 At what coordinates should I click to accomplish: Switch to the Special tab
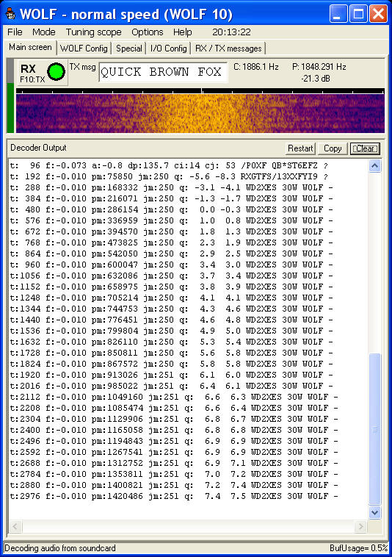tap(128, 48)
